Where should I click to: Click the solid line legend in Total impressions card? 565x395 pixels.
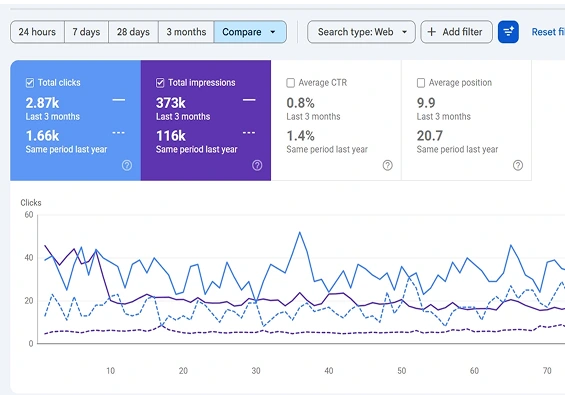pos(249,100)
